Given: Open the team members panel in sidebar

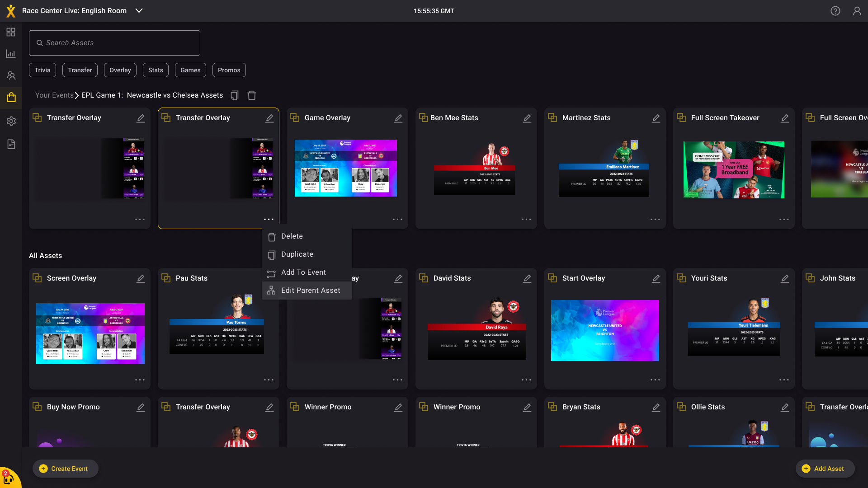Looking at the screenshot, I should coord(11,75).
